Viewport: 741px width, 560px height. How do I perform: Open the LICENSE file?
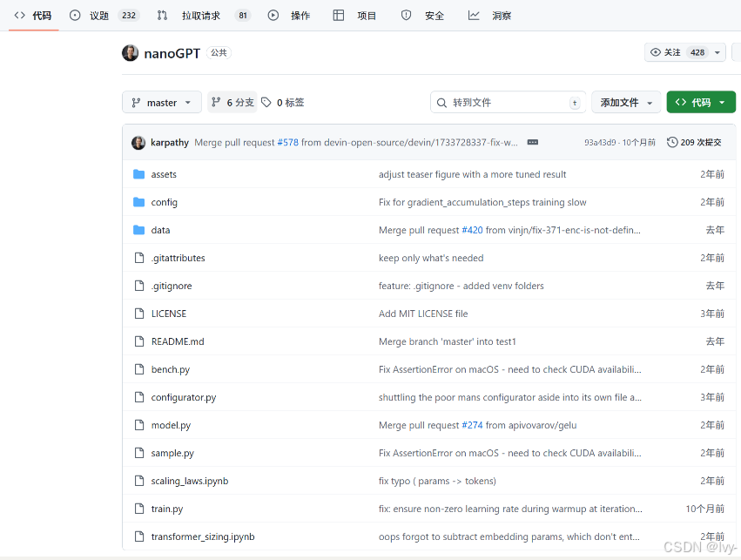[x=169, y=314]
